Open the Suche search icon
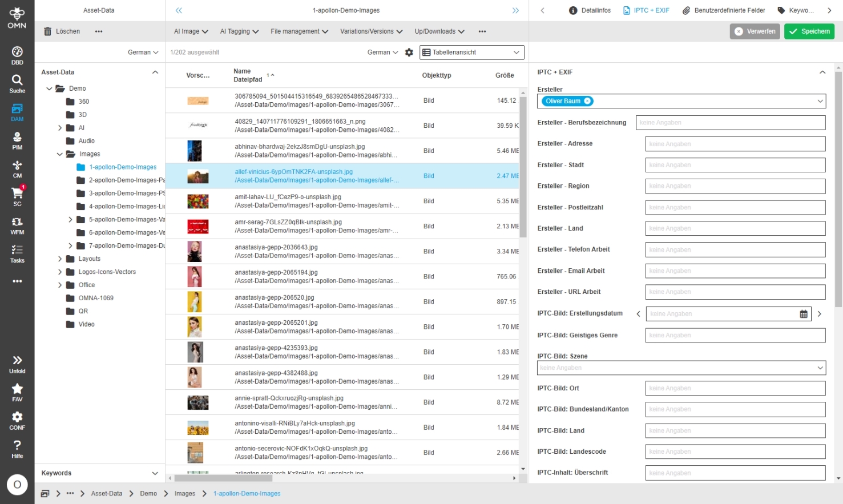 17,83
